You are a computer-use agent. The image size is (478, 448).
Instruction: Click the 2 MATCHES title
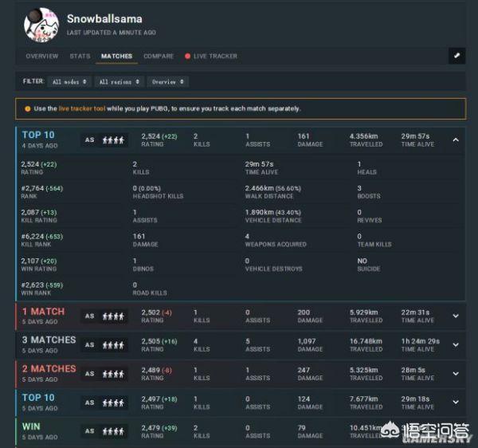tap(49, 369)
